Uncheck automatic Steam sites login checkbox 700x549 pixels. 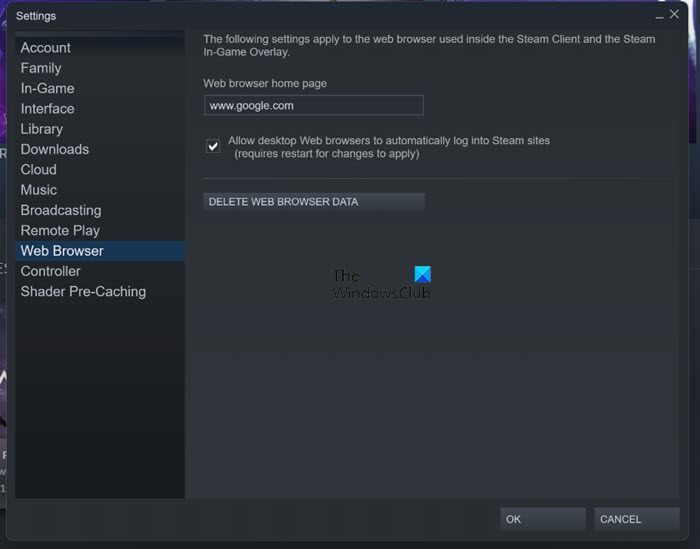[x=213, y=146]
